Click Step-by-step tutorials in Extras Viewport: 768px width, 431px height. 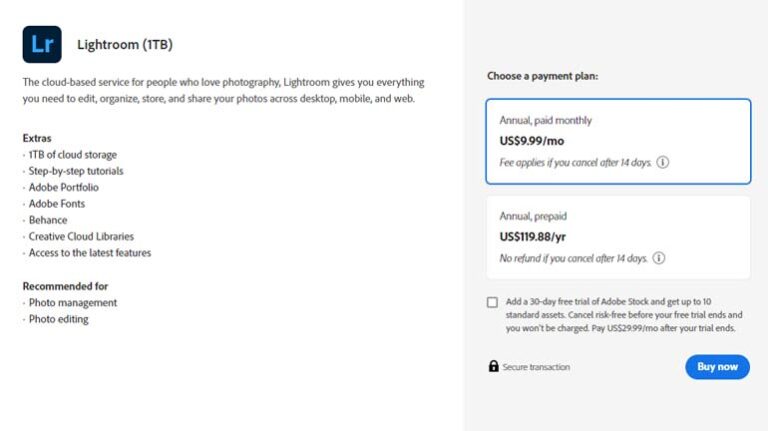click(76, 171)
